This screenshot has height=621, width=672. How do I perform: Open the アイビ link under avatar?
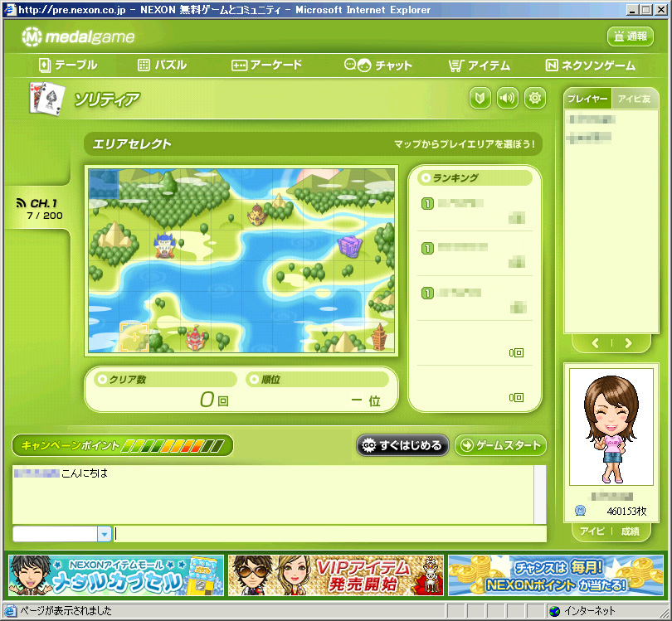tap(592, 531)
